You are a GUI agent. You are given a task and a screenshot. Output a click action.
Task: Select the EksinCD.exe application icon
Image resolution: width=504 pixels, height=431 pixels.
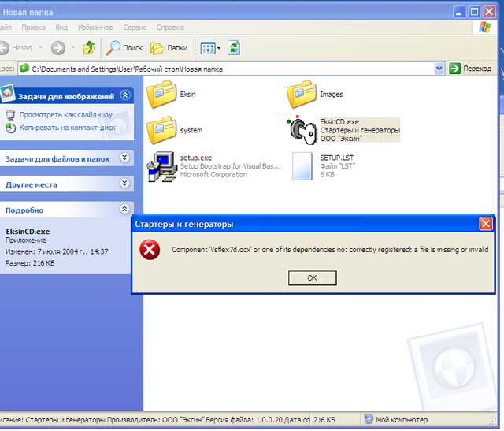302,130
